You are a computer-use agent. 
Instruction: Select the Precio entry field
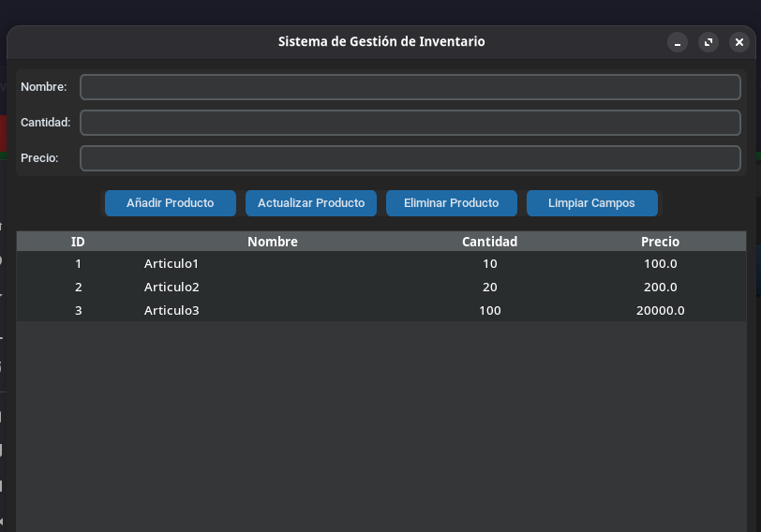coord(410,158)
